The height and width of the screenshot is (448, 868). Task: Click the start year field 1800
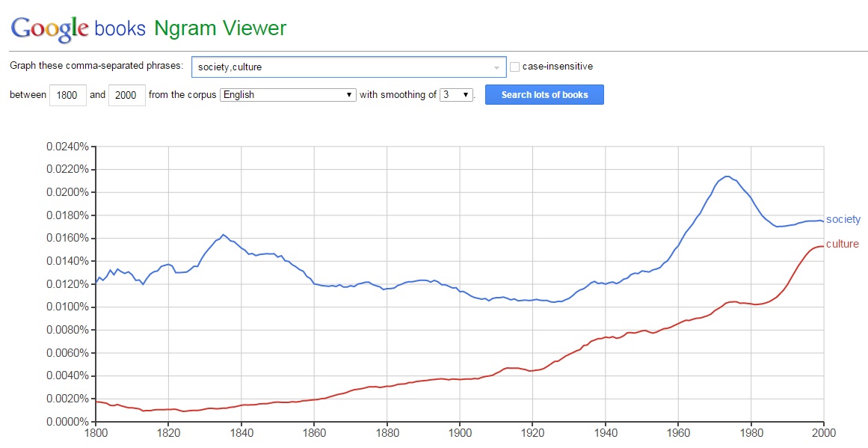pyautogui.click(x=67, y=95)
